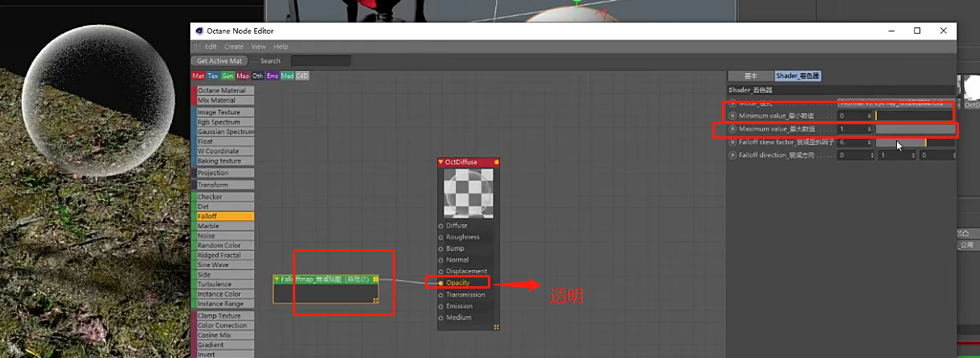980x358 pixels.
Task: Click the Diffuse input port
Action: pos(440,226)
